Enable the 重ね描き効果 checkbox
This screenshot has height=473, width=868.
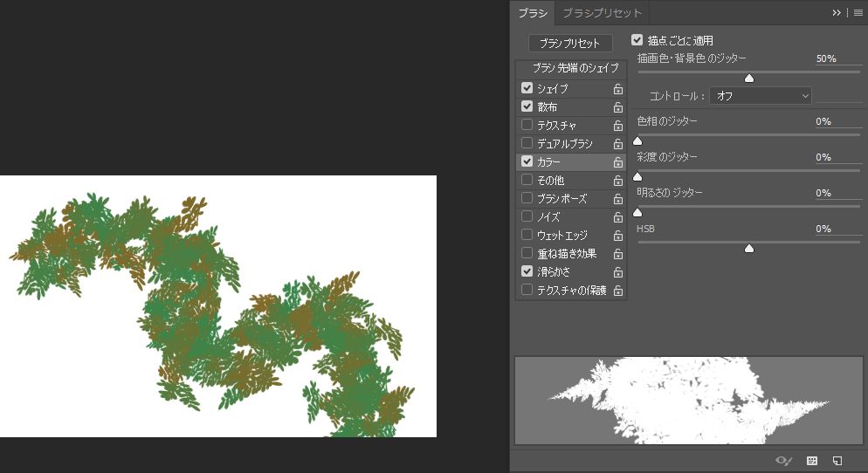pyautogui.click(x=527, y=253)
